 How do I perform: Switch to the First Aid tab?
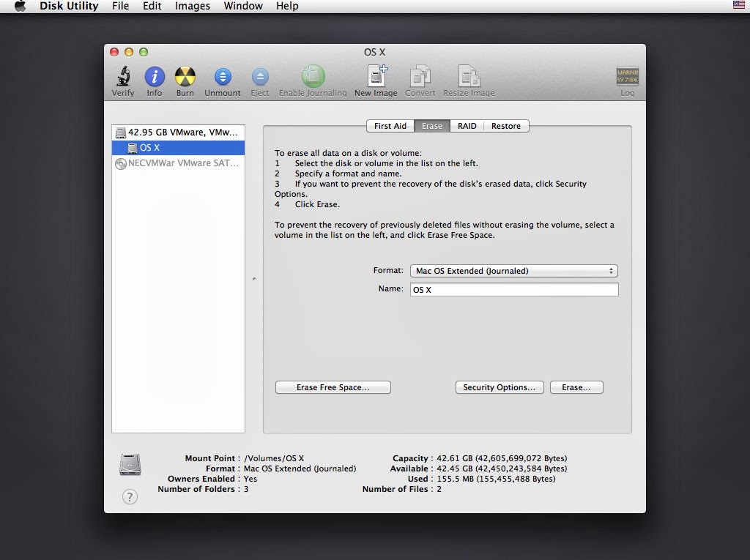(x=390, y=126)
